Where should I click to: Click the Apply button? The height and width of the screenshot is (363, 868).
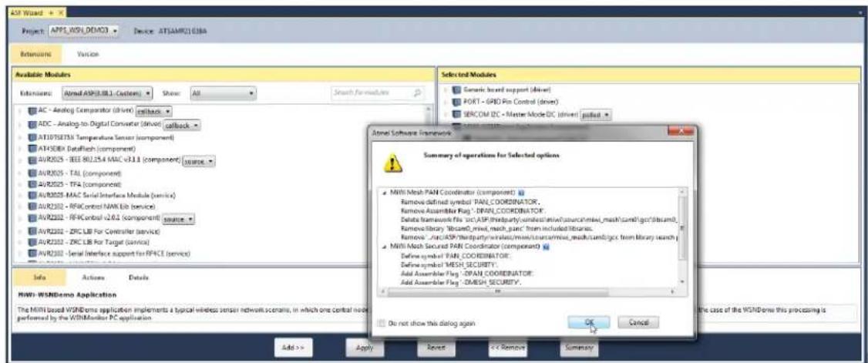(x=365, y=348)
